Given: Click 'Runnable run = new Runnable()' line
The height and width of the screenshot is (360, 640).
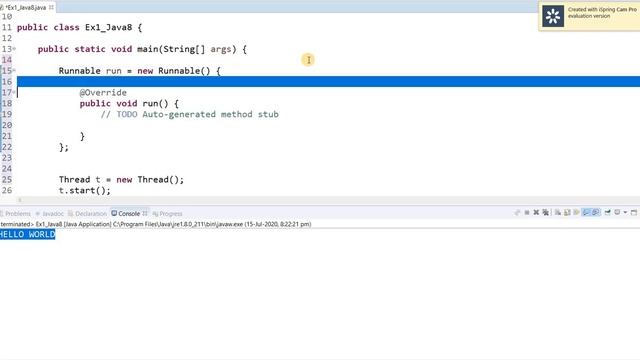Looking at the screenshot, I should 139,71.
